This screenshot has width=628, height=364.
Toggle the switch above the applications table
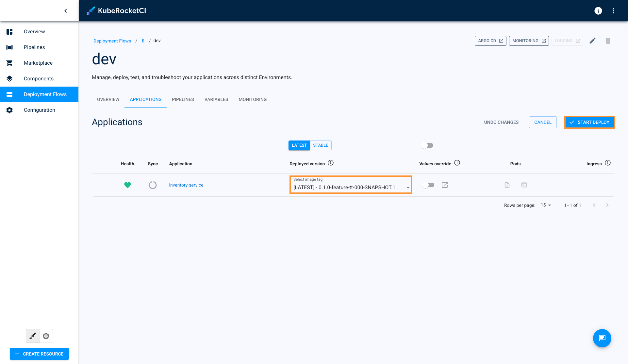point(427,145)
